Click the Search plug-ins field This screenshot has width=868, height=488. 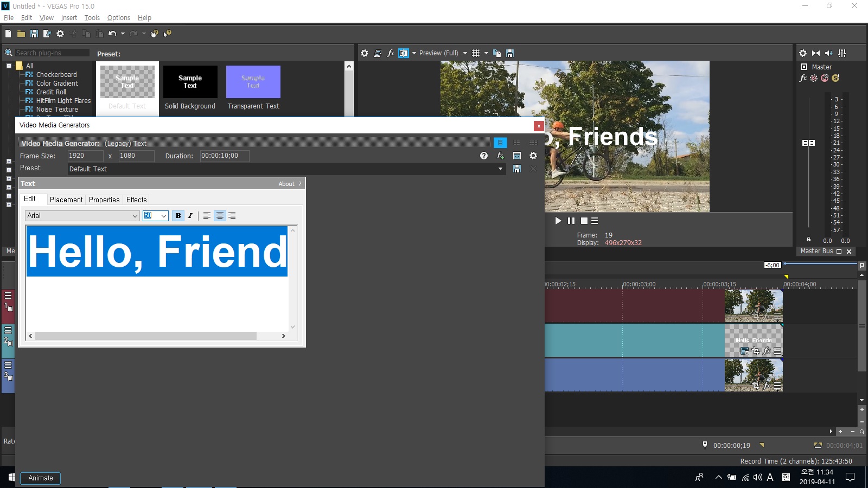tap(52, 53)
